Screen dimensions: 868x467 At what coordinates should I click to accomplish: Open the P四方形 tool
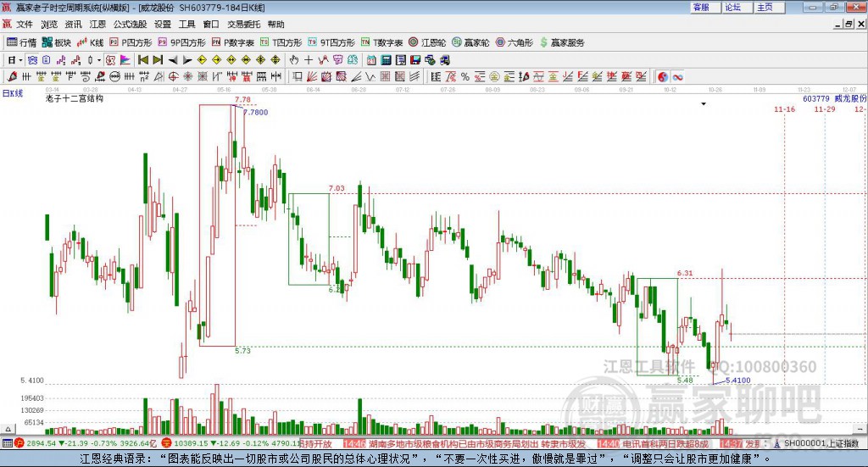[131, 42]
